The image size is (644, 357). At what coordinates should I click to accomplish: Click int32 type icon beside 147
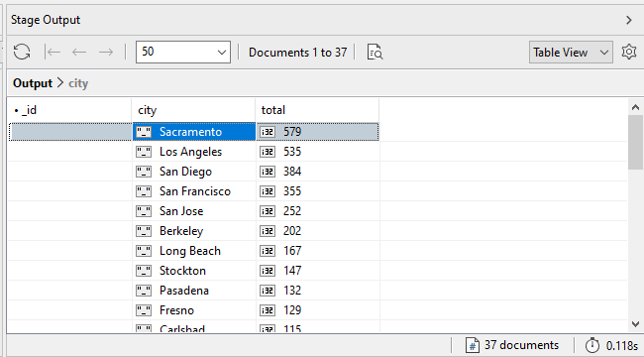268,270
